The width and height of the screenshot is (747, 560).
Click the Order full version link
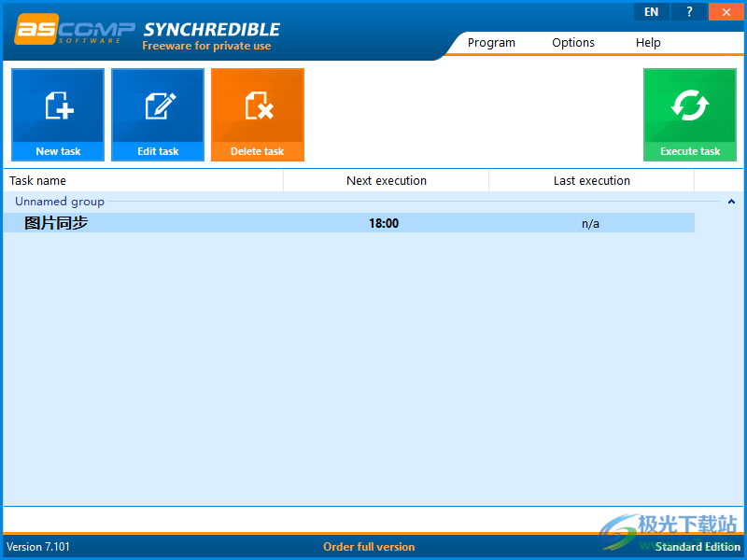click(x=369, y=546)
